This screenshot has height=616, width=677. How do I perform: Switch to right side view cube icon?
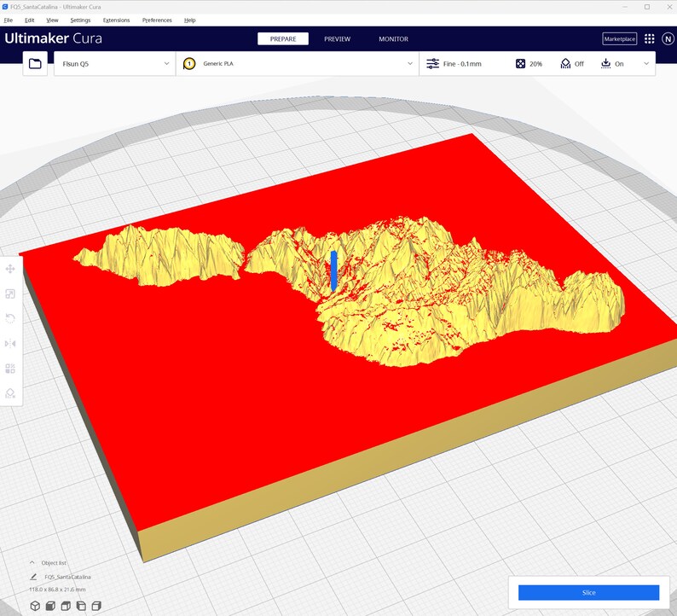(96, 606)
